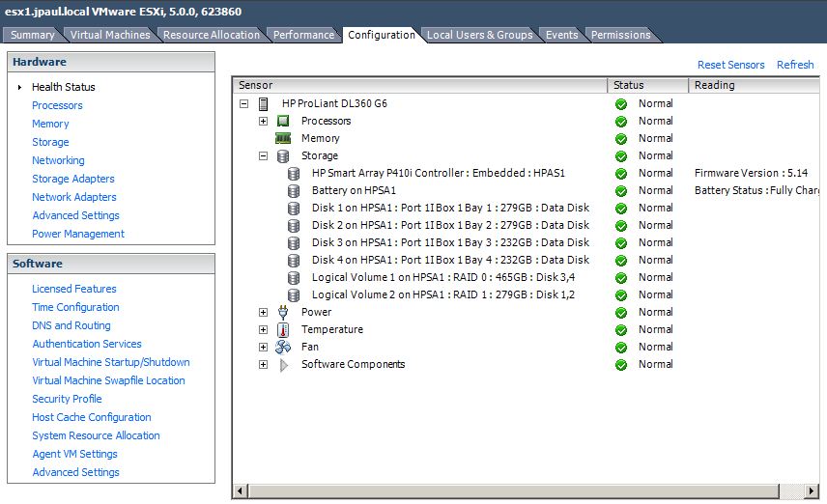827x504 pixels.
Task: Open the Processors hardware link
Action: [x=57, y=105]
